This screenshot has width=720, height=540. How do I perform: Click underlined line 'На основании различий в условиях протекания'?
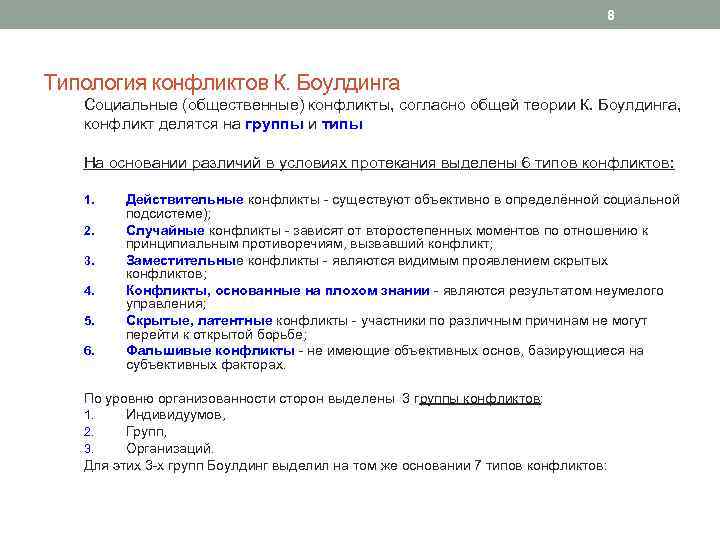tap(379, 163)
